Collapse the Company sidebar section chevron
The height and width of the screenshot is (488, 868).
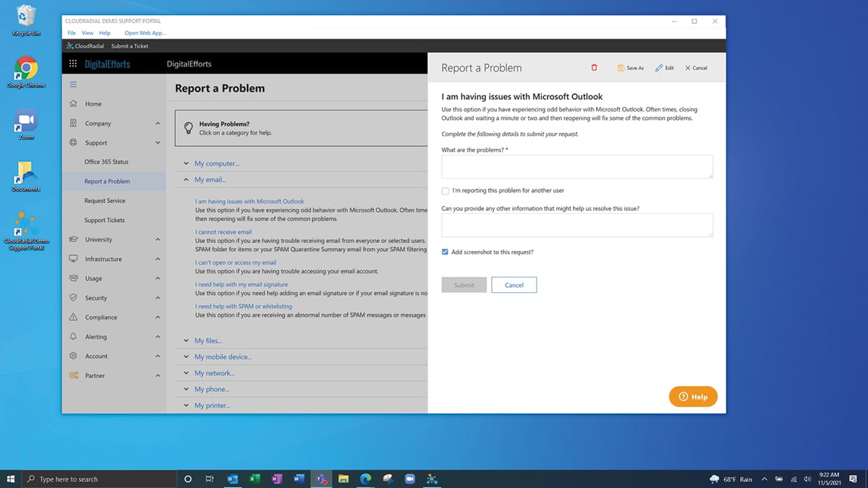pos(158,124)
